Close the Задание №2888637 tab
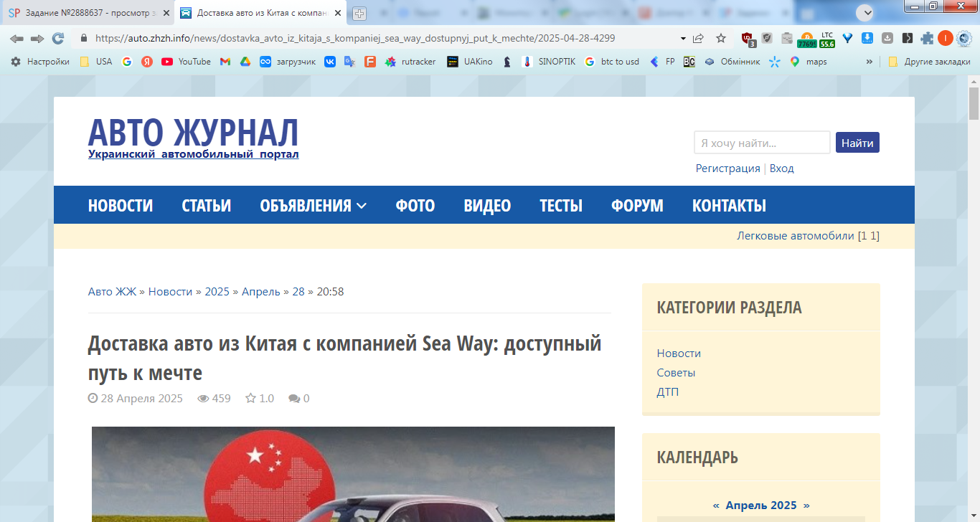Viewport: 980px width, 522px height. point(166,14)
